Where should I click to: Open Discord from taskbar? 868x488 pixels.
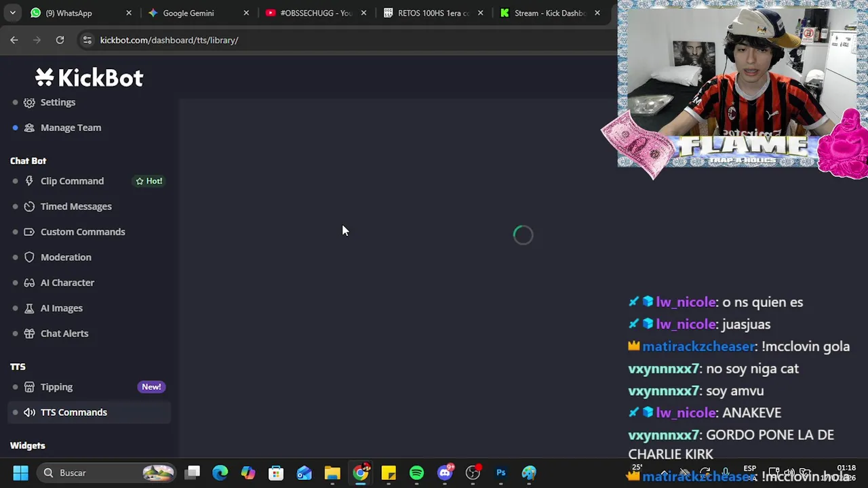[445, 473]
